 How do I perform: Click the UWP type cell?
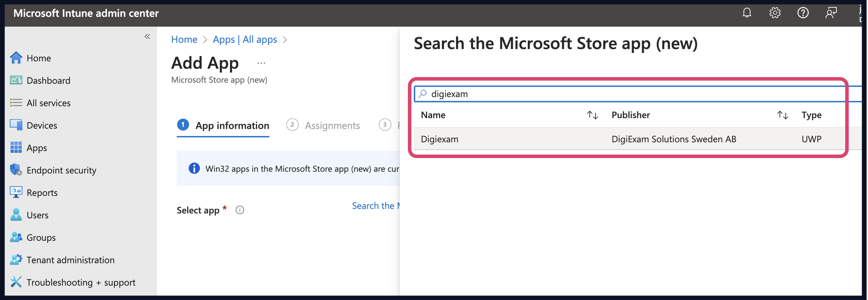812,139
